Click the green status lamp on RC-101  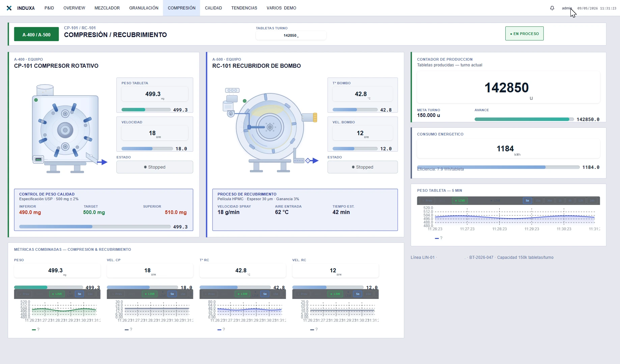tap(245, 101)
